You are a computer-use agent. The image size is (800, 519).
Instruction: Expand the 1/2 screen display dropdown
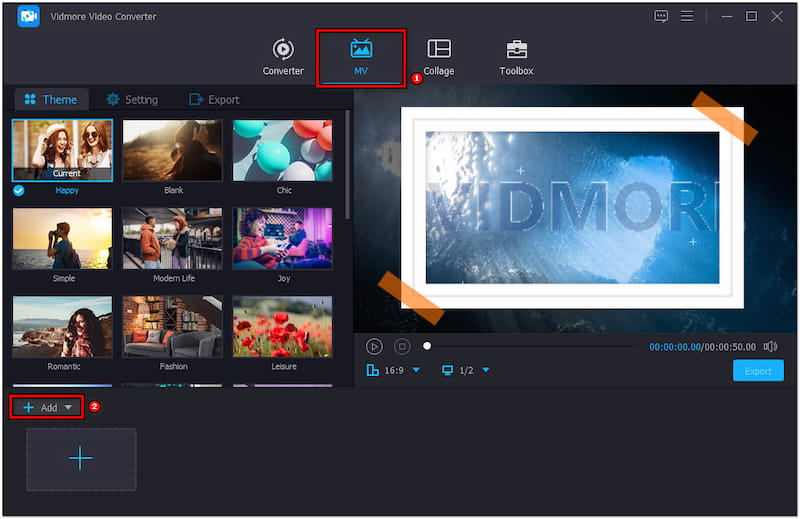click(x=486, y=371)
